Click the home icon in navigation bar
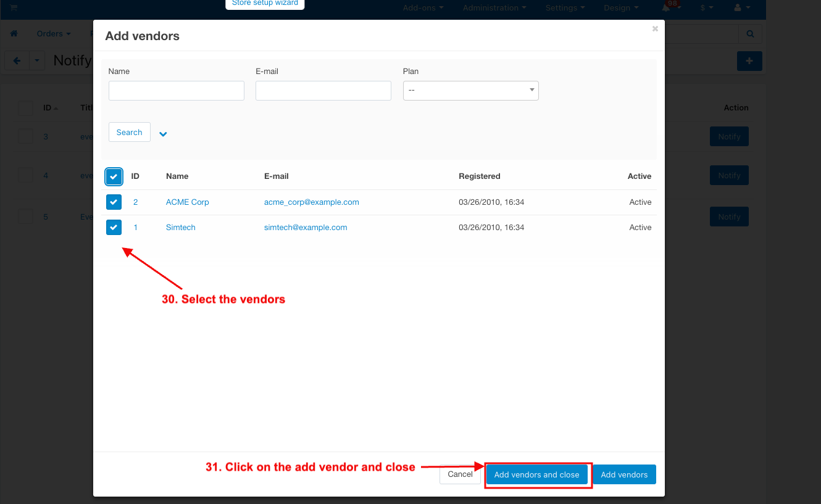821x504 pixels. pos(14,34)
